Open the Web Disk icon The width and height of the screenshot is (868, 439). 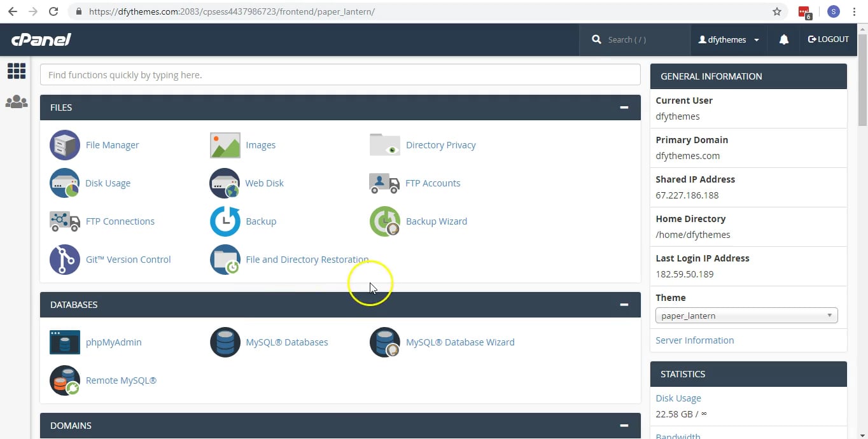(x=225, y=183)
